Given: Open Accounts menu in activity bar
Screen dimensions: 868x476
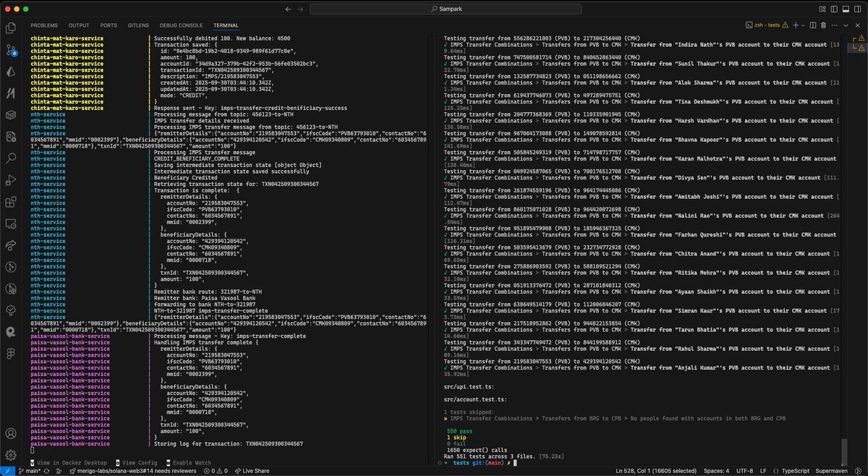Looking at the screenshot, I should (x=10, y=433).
